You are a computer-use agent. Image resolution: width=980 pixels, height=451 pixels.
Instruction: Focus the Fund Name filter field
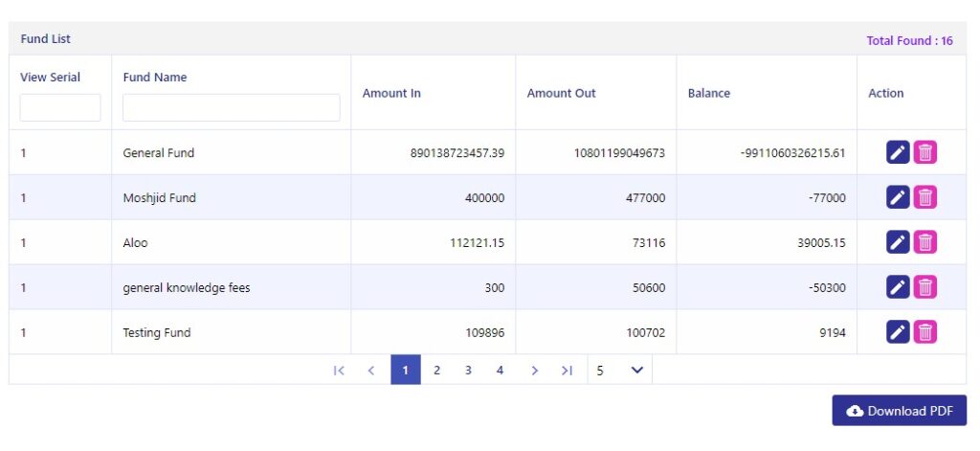point(232,107)
